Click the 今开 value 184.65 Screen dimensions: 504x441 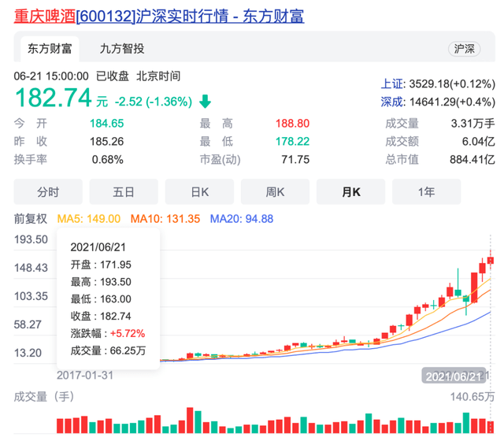(107, 124)
